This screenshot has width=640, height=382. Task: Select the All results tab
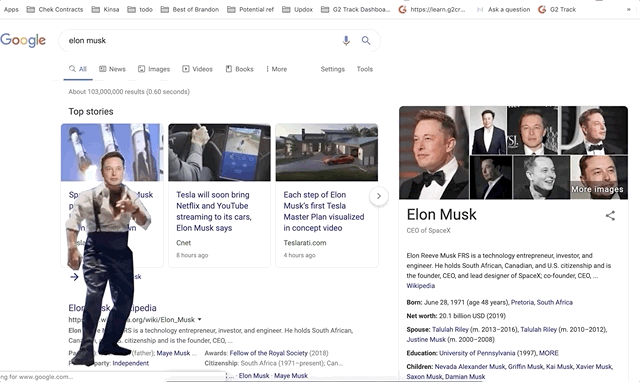coord(78,69)
